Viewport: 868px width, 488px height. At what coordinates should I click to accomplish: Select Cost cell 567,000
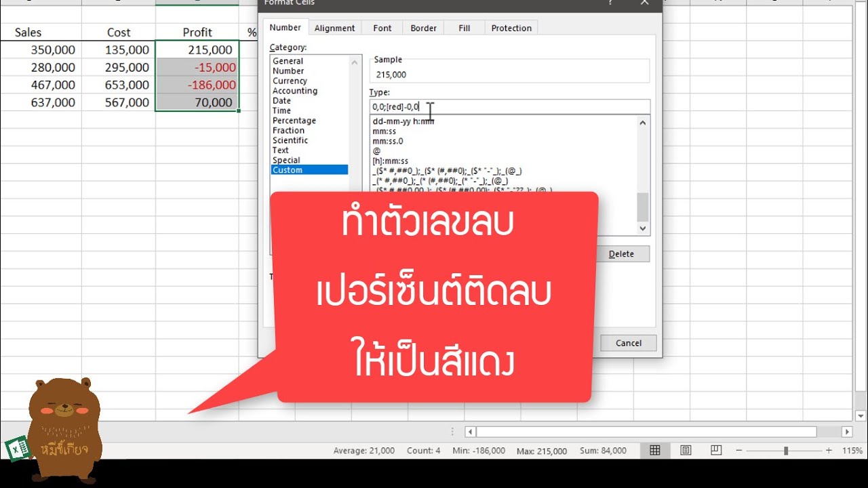coord(119,102)
